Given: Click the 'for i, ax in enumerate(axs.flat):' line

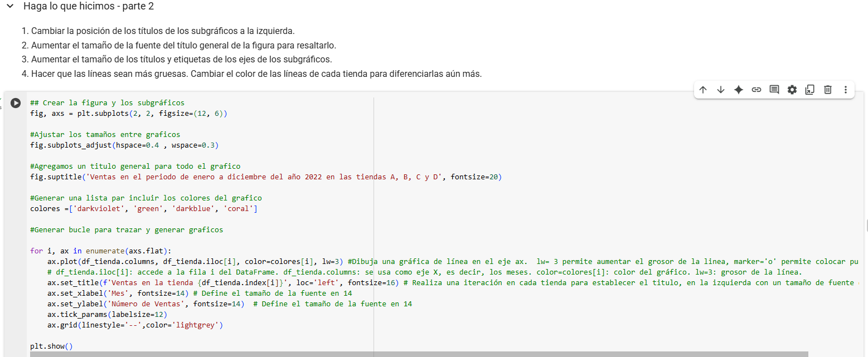Looking at the screenshot, I should click(x=101, y=251).
